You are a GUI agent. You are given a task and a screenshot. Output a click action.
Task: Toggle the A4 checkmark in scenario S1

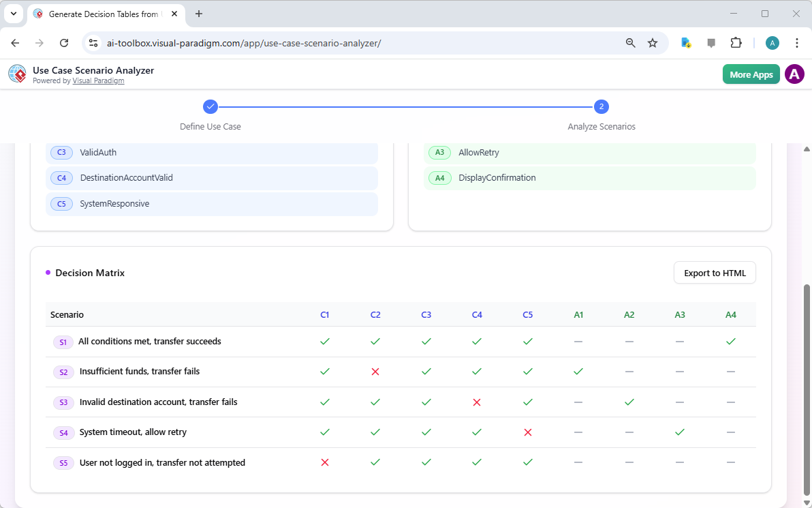click(730, 341)
